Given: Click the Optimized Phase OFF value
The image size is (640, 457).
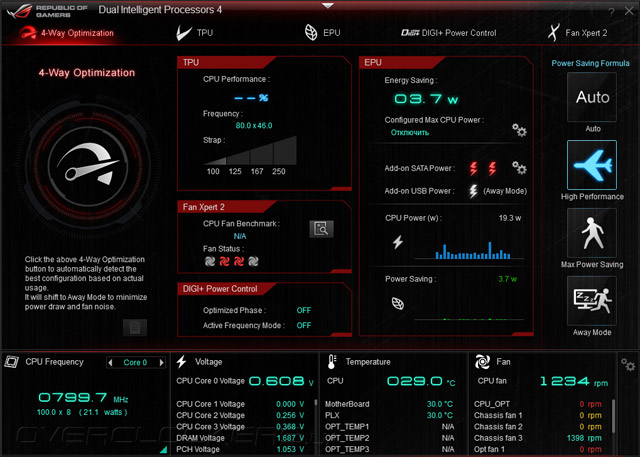Looking at the screenshot, I should point(304,311).
